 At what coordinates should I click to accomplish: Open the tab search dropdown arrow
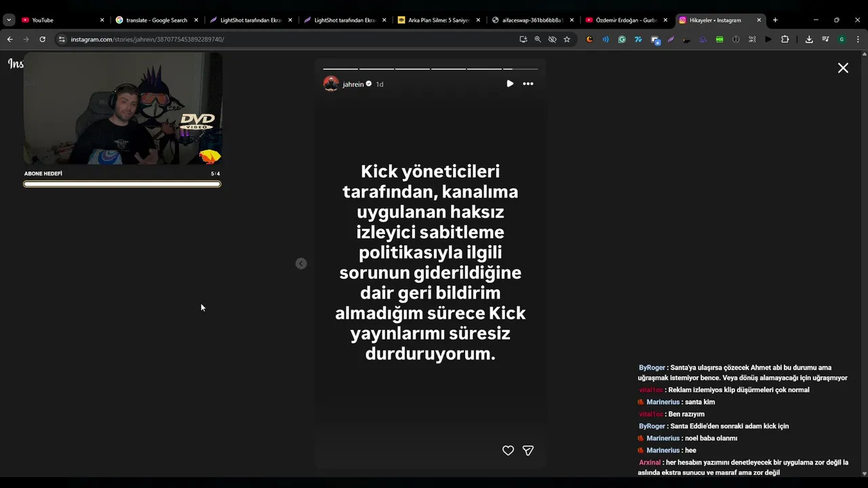click(9, 20)
